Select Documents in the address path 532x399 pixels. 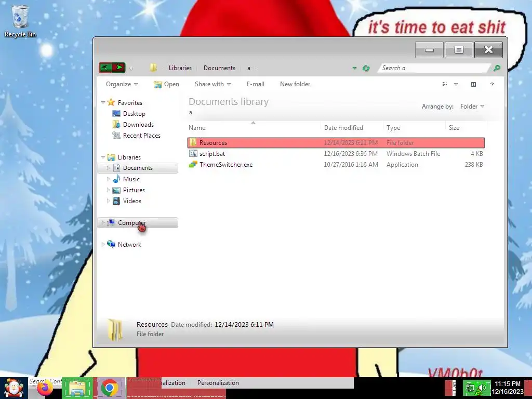(219, 68)
